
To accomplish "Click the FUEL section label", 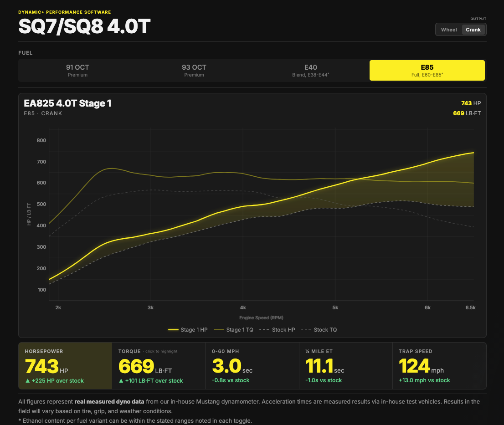I will [26, 53].
